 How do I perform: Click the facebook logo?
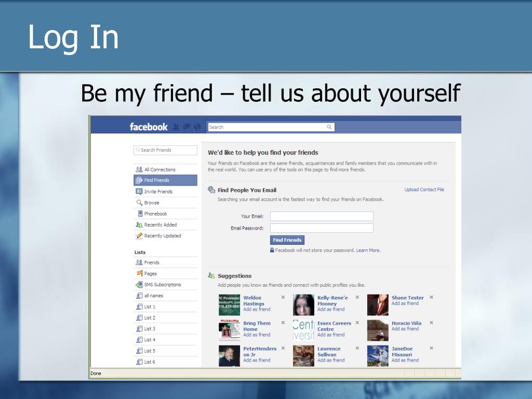[x=148, y=127]
